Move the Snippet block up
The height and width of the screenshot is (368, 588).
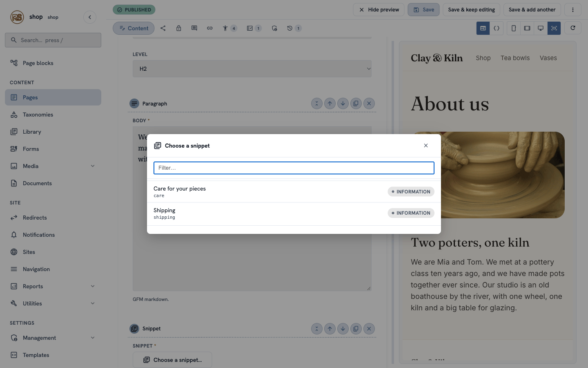pyautogui.click(x=330, y=328)
